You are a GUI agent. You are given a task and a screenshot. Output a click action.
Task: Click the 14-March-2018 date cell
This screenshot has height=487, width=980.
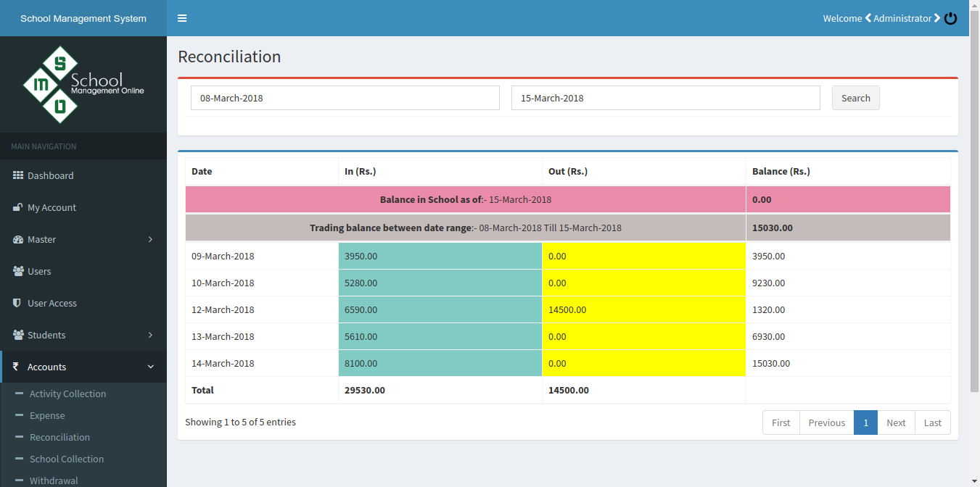tap(262, 363)
